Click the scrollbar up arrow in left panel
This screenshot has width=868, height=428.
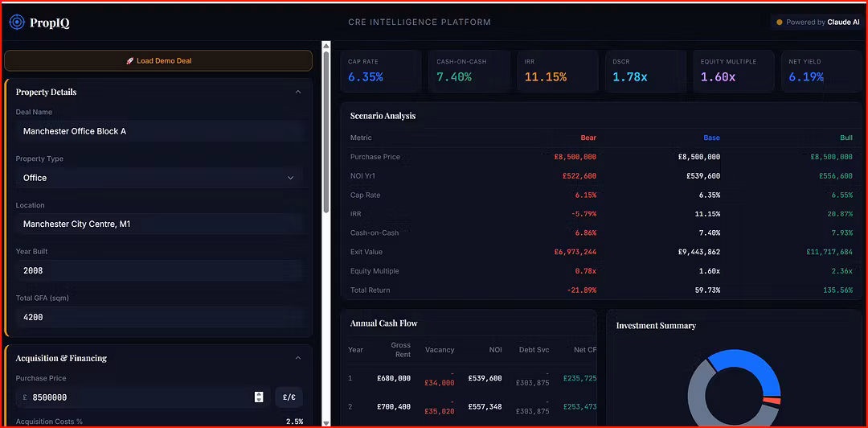(325, 46)
